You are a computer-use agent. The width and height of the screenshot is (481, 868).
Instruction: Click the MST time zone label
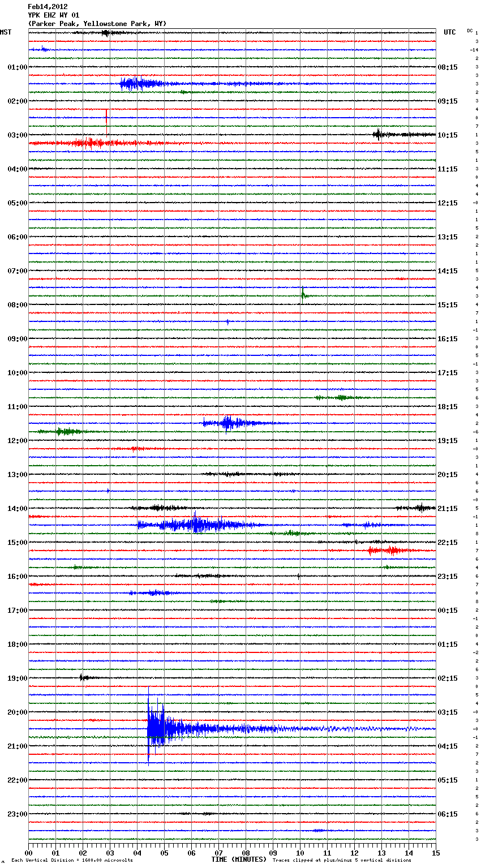(6, 32)
